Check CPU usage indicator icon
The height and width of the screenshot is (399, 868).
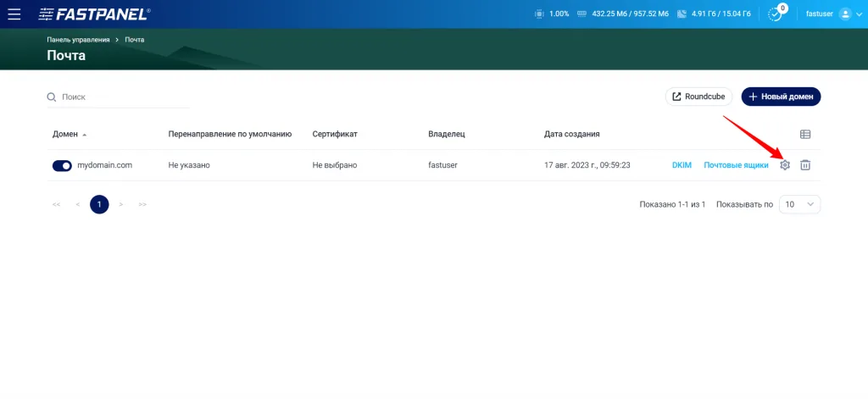click(x=539, y=14)
